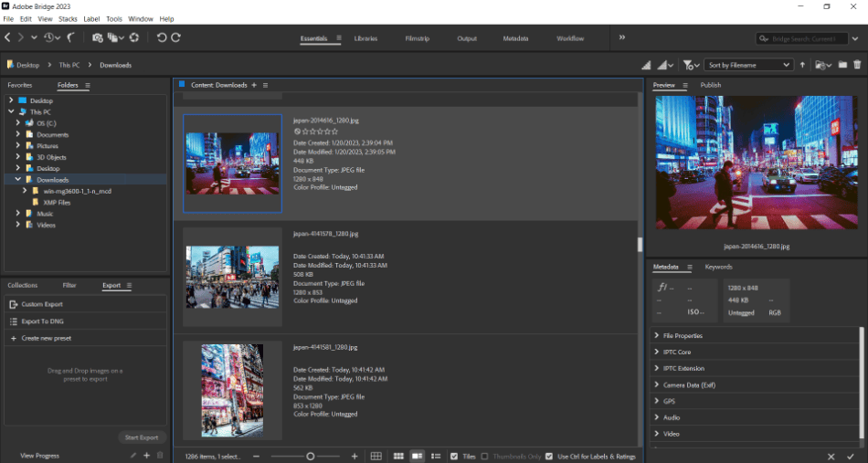Expand File Properties section

pos(657,336)
